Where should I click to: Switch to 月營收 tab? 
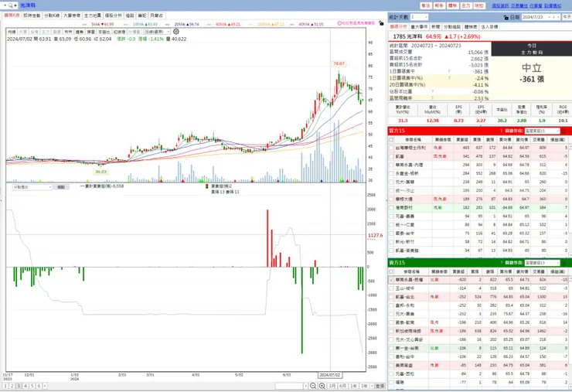156,15
